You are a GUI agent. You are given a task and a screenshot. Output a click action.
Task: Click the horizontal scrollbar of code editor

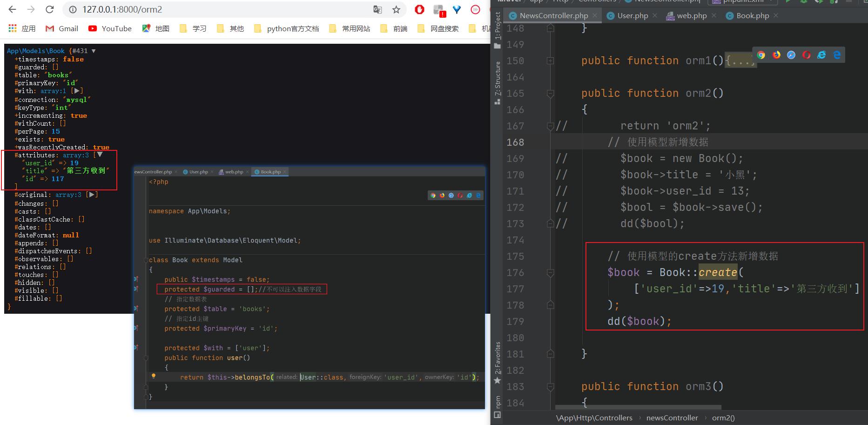638,407
